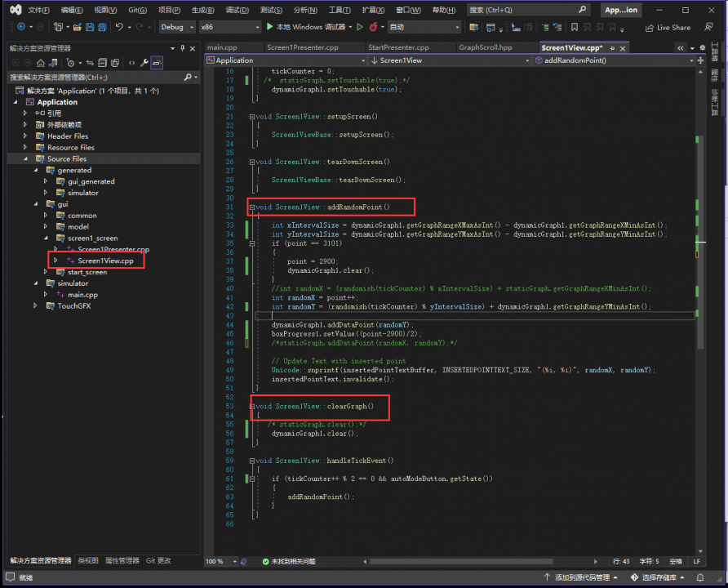The width and height of the screenshot is (728, 588).
Task: Expand the Header Files folder
Action: [25, 136]
